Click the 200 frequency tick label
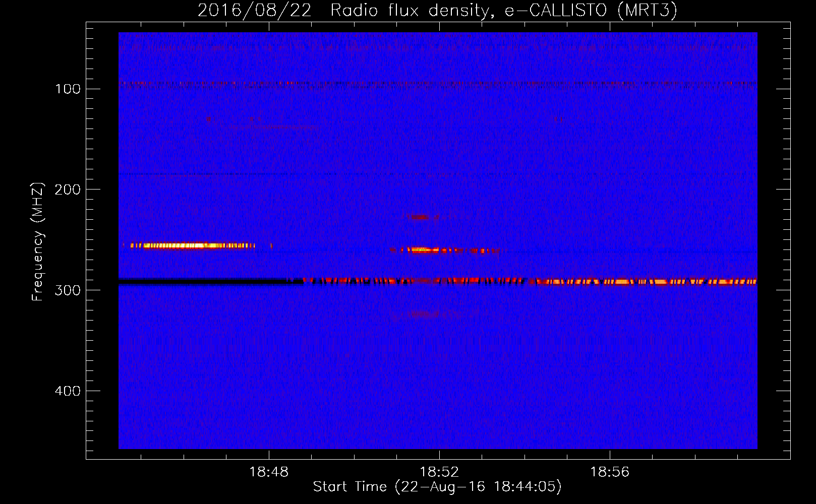The image size is (816, 504). point(68,190)
